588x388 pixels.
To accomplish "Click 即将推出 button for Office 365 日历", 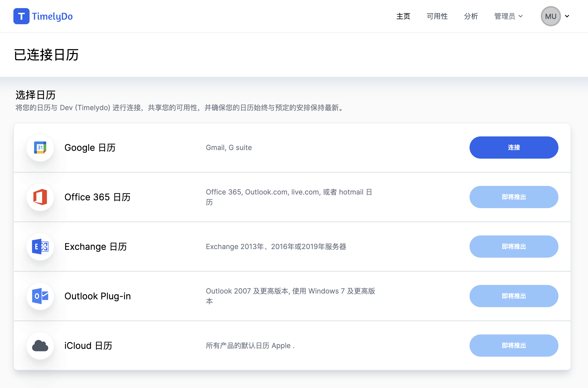I will [514, 197].
